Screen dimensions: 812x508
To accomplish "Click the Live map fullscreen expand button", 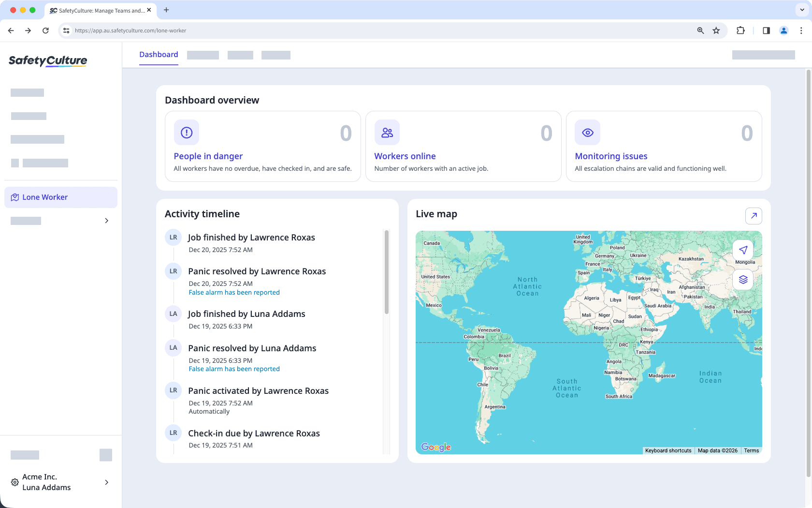I will tap(754, 216).
